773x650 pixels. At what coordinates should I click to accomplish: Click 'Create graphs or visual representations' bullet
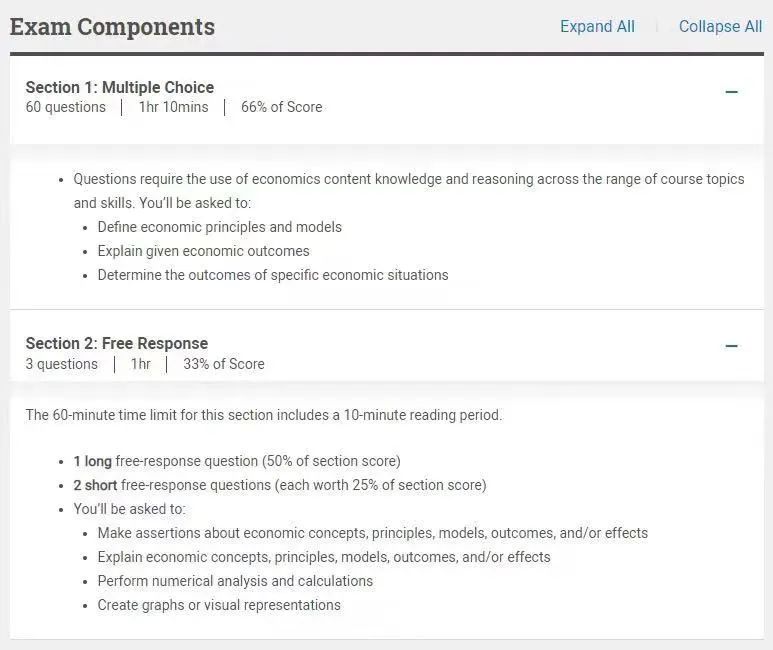pos(219,605)
